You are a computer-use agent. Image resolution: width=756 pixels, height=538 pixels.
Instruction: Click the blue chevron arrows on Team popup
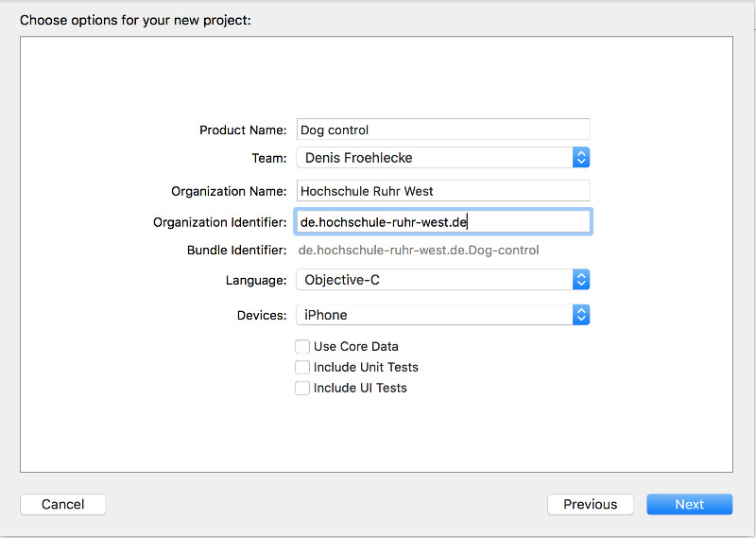[x=581, y=158]
